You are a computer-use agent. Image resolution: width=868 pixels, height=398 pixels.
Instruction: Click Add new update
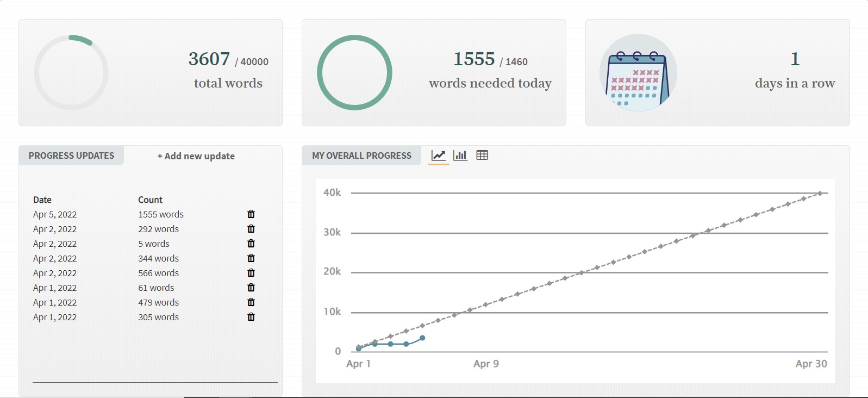[196, 156]
